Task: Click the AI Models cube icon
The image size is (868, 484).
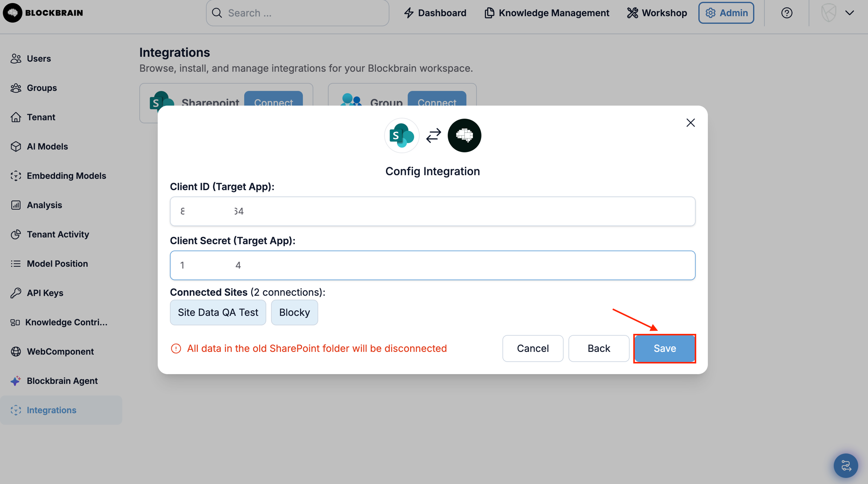Action: click(16, 146)
